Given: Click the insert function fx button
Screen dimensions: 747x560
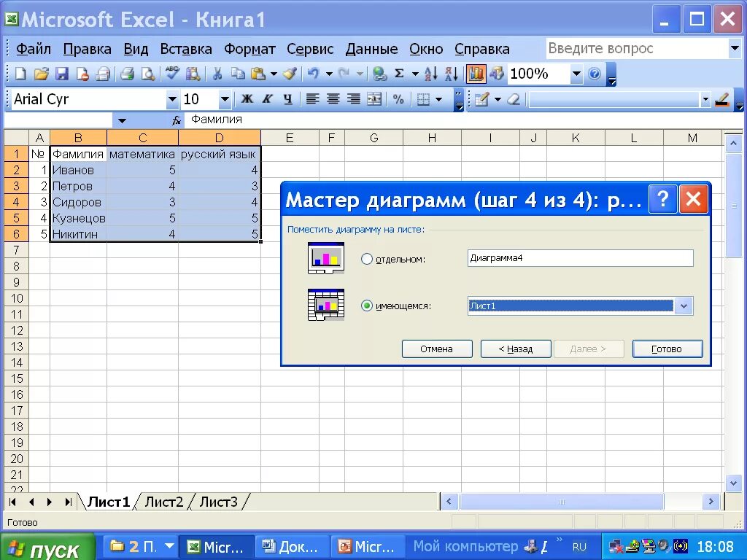Looking at the screenshot, I should pos(177,120).
